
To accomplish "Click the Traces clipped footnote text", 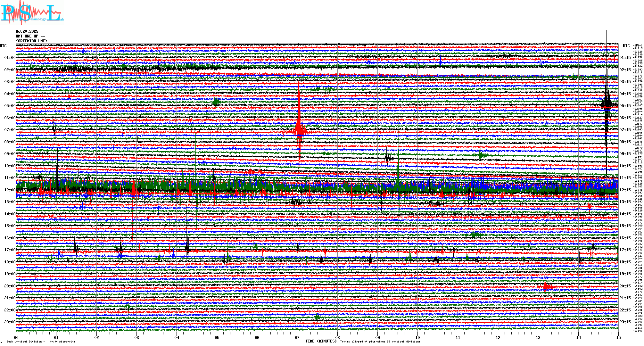I will (x=380, y=342).
